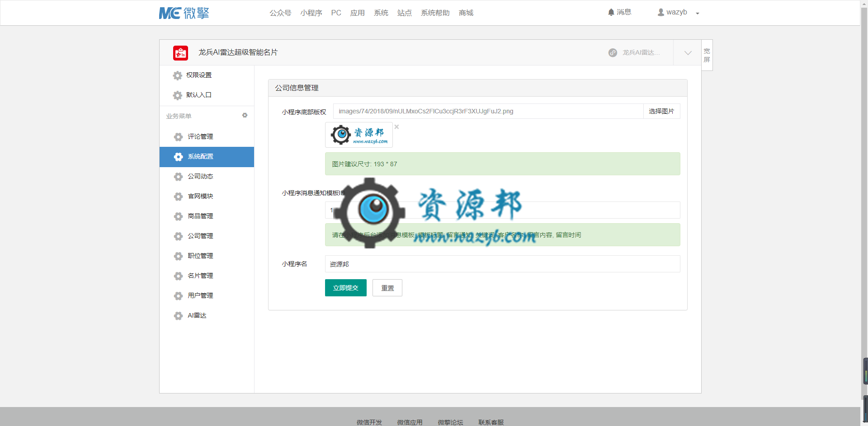The width and height of the screenshot is (868, 426).
Task: Open the 微擎论坛 footer link
Action: (451, 422)
